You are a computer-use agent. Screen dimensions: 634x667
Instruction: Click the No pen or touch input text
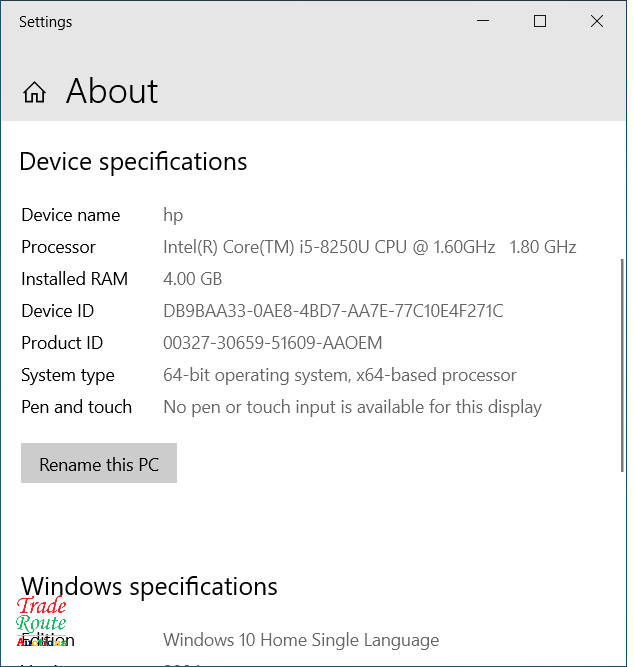(x=352, y=407)
